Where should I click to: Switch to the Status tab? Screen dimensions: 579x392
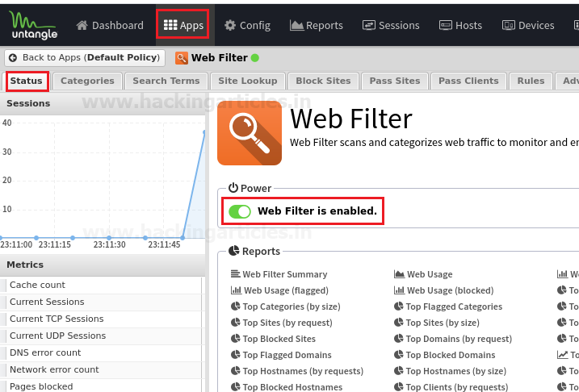[27, 81]
